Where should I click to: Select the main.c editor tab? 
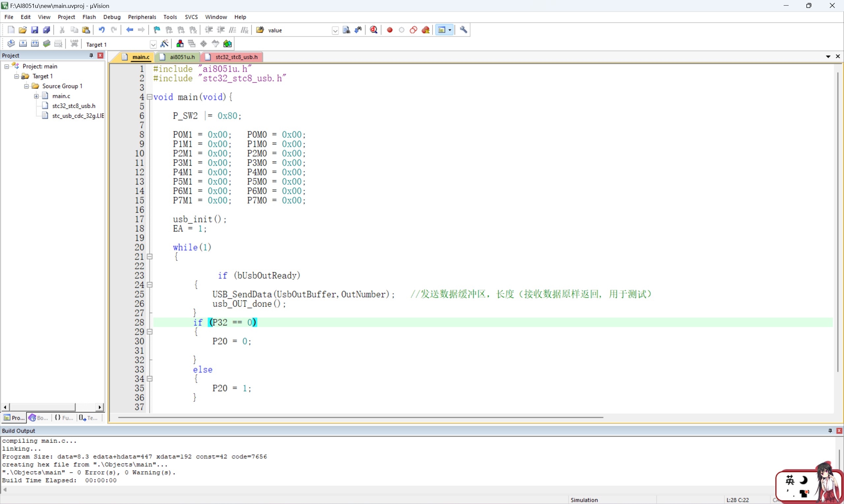136,57
